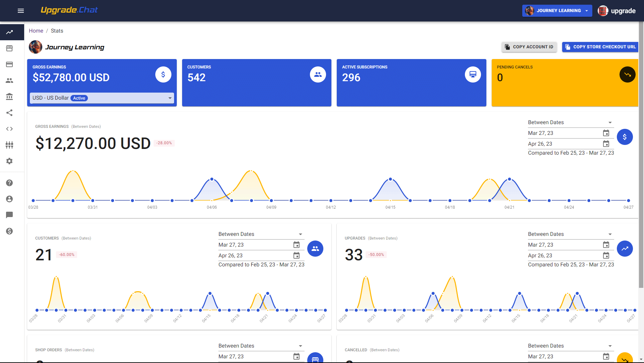Click the 04/15 blue peak point in earnings chart
This screenshot has height=363, width=644.
(x=390, y=179)
